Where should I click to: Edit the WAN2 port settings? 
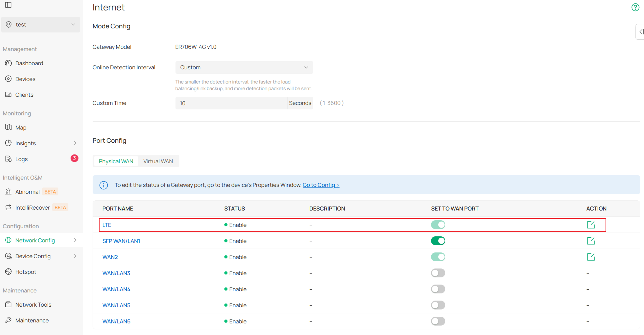[591, 257]
